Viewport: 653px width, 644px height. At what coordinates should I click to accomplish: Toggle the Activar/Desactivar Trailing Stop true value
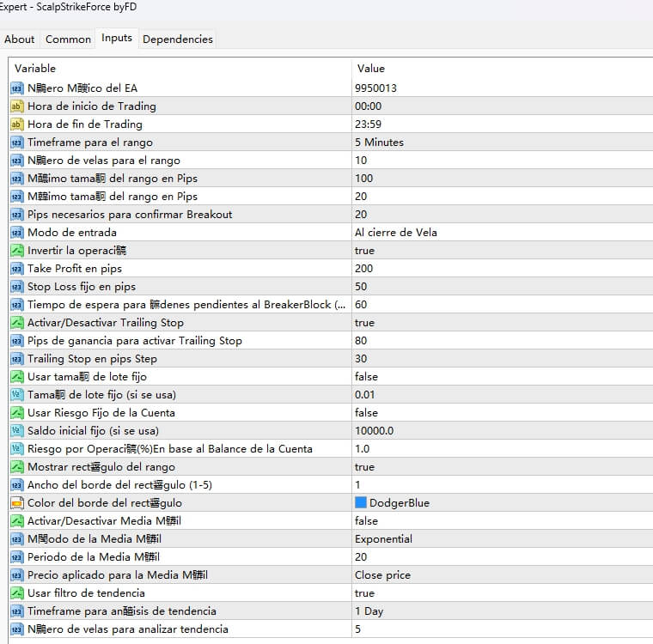tap(364, 323)
